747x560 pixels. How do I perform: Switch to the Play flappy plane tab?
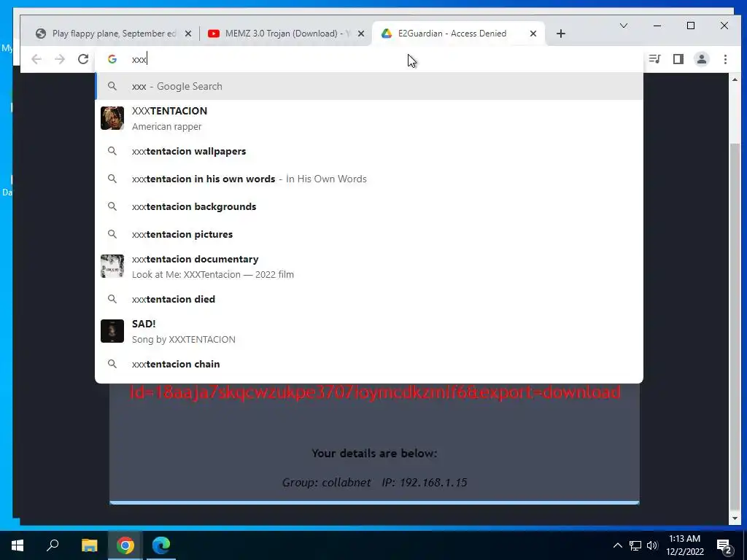tap(112, 34)
